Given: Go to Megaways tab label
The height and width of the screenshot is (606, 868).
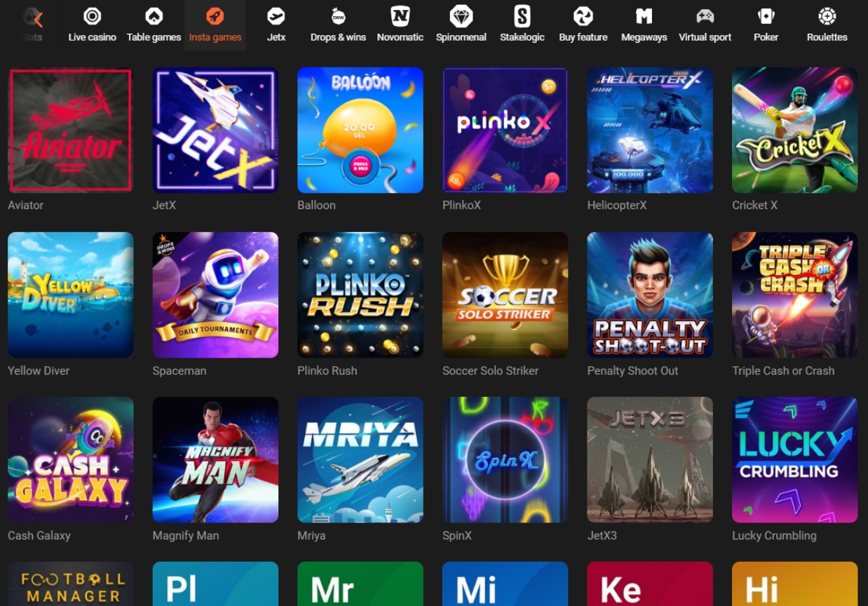Looking at the screenshot, I should (644, 37).
